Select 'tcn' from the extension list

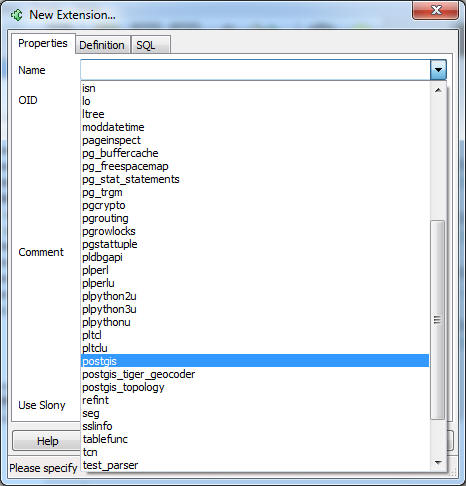click(255, 452)
